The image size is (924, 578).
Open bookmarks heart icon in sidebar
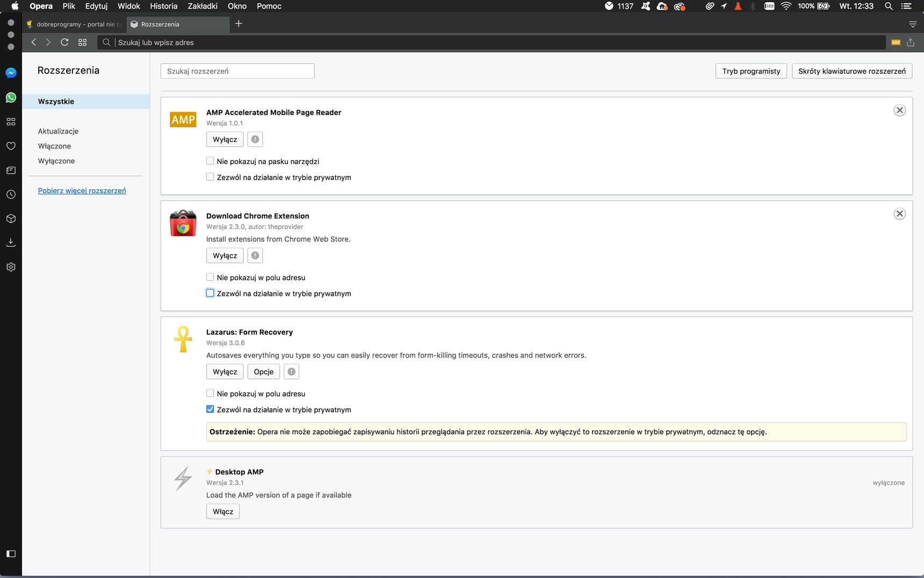[11, 146]
